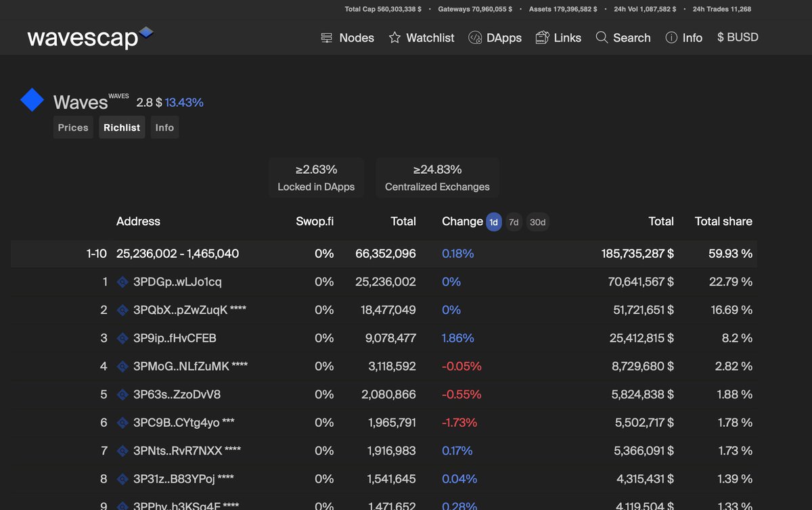Click the Swop.fi column header
This screenshot has width=812, height=510.
(x=315, y=221)
